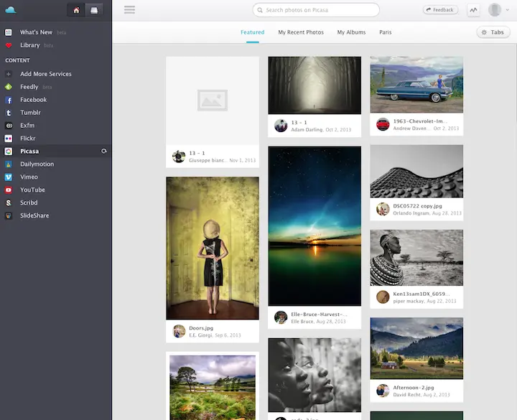517x420 pixels.
Task: Click the Elle-Bruce-Harvest title text
Action: click(319, 314)
